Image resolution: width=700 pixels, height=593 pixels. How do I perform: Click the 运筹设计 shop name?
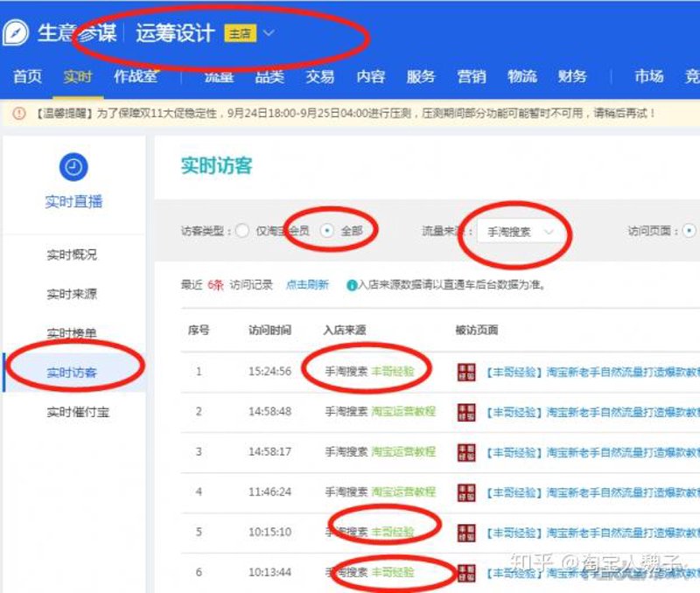[176, 33]
